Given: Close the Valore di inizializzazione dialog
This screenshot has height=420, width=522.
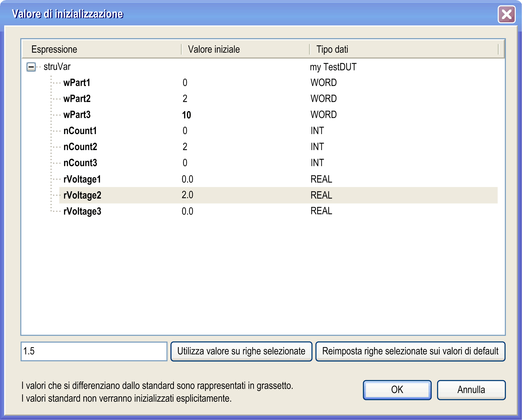Looking at the screenshot, I should [506, 15].
